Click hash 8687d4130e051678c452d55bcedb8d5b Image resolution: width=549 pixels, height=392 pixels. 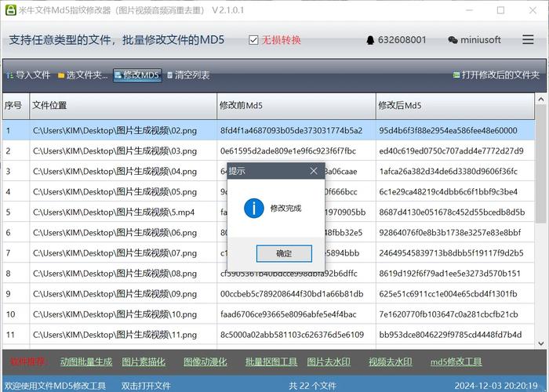pos(452,212)
